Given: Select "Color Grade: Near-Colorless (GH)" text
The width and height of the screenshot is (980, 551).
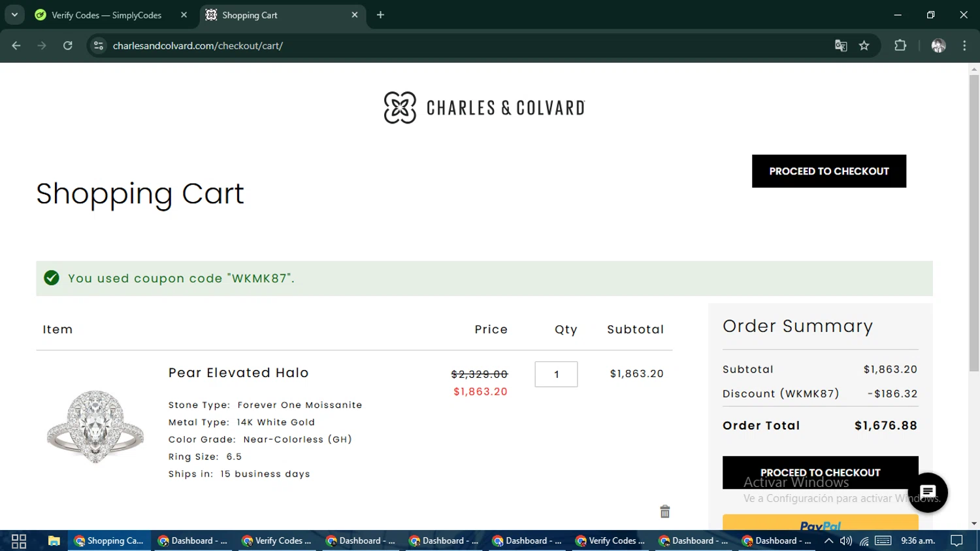Looking at the screenshot, I should click(260, 439).
